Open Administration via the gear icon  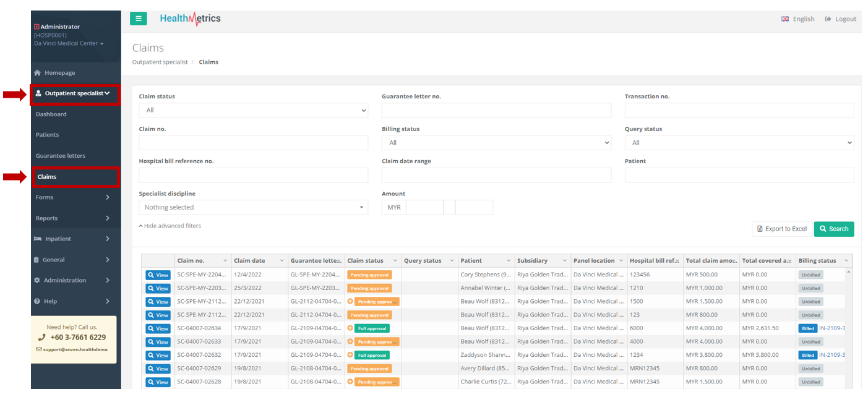pyautogui.click(x=37, y=280)
